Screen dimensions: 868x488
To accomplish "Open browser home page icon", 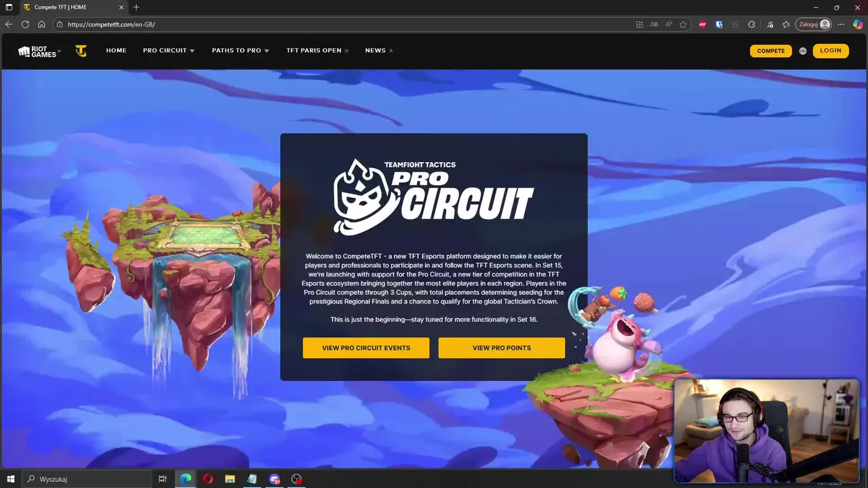I will point(41,24).
